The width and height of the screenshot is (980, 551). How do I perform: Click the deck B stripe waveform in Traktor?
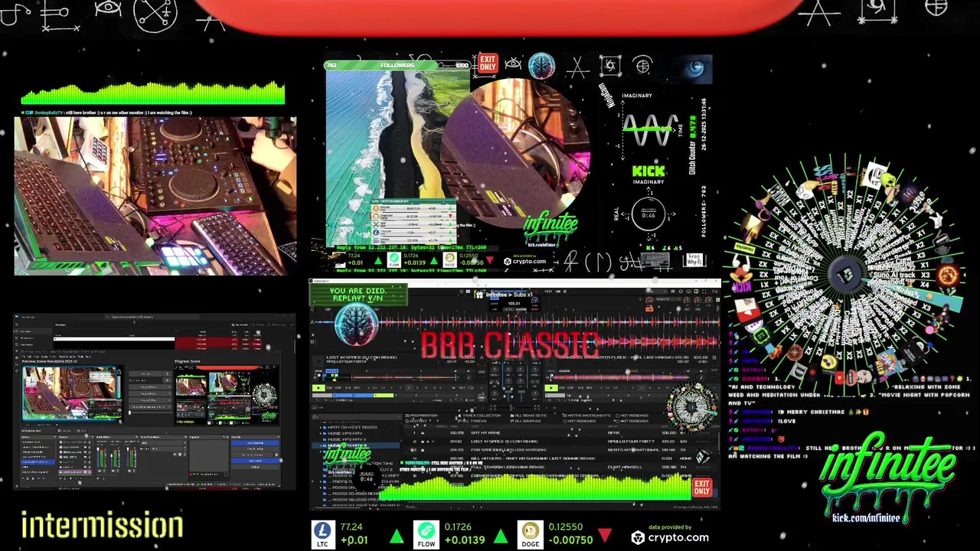[619, 377]
